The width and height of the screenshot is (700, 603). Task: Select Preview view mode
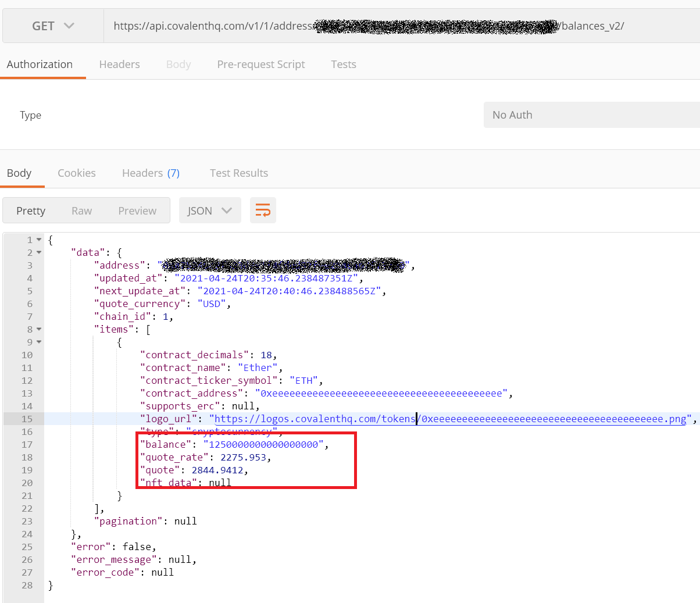click(x=137, y=210)
